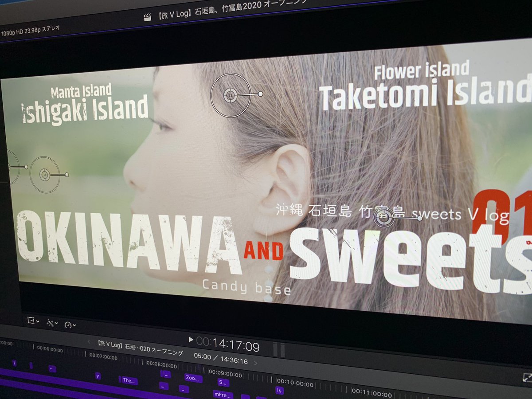Select the Candy base text in viewer
The image size is (532, 399).
point(246,287)
